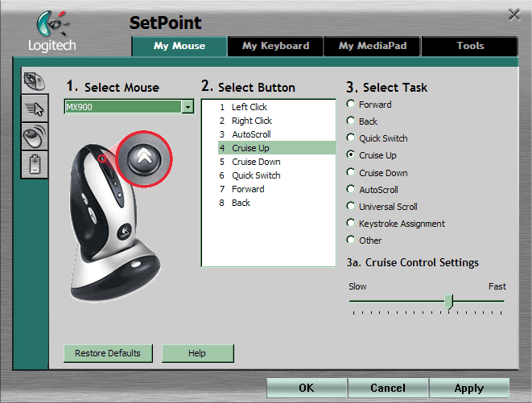This screenshot has width=532, height=403.
Task: Open the mouse wireless/scrolling sidebar icon
Action: pos(35,137)
